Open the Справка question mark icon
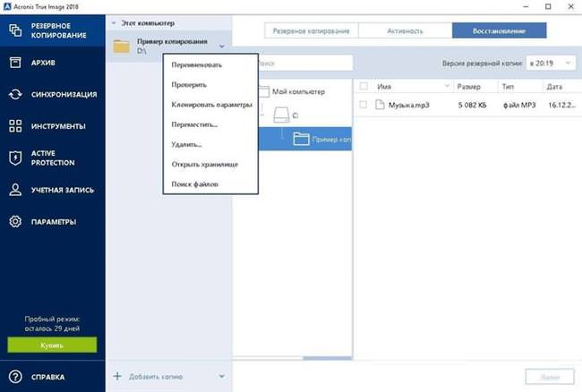This screenshot has width=582, height=392. coord(15,377)
